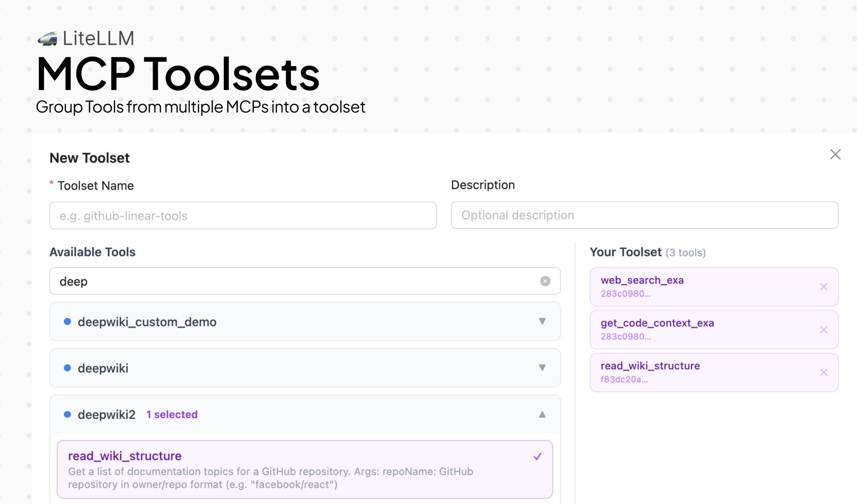The width and height of the screenshot is (857, 504).
Task: Click the Optional description field
Action: (644, 215)
